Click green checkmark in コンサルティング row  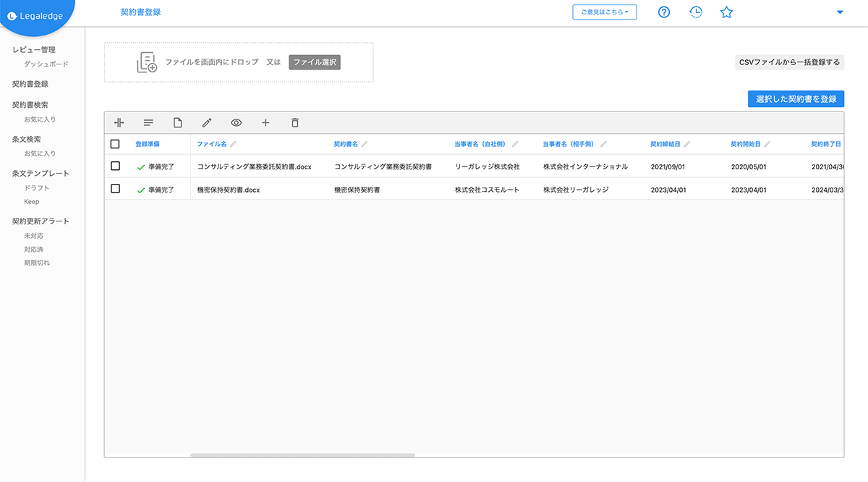tap(141, 167)
